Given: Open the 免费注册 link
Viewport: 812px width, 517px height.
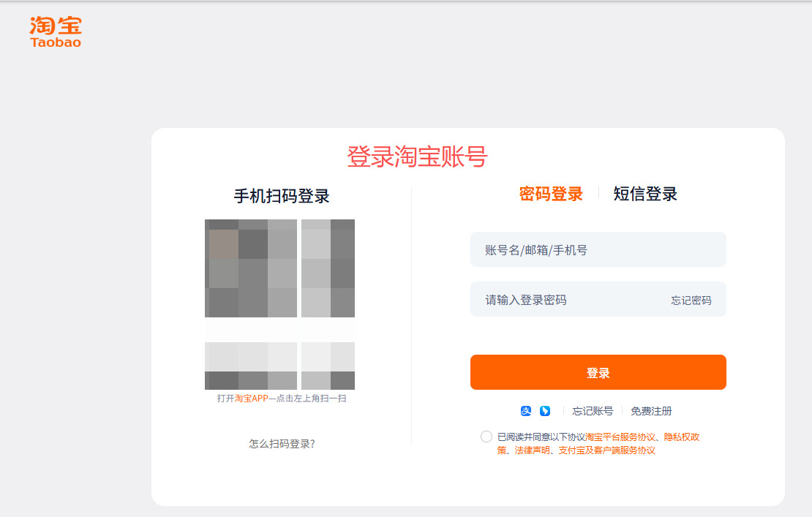Looking at the screenshot, I should point(651,411).
